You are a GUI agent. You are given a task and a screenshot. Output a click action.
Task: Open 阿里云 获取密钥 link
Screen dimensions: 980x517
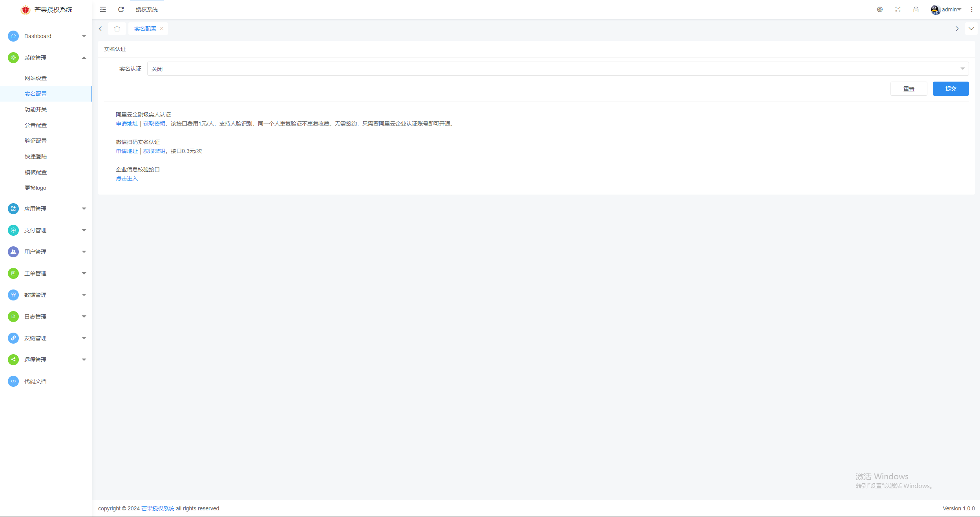154,124
